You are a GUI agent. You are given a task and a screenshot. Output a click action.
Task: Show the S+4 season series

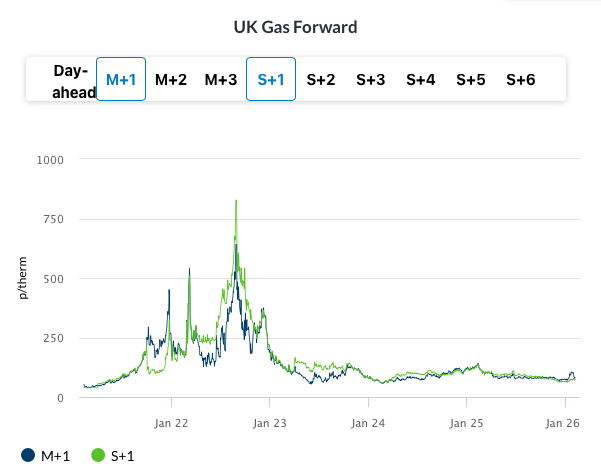click(x=421, y=80)
